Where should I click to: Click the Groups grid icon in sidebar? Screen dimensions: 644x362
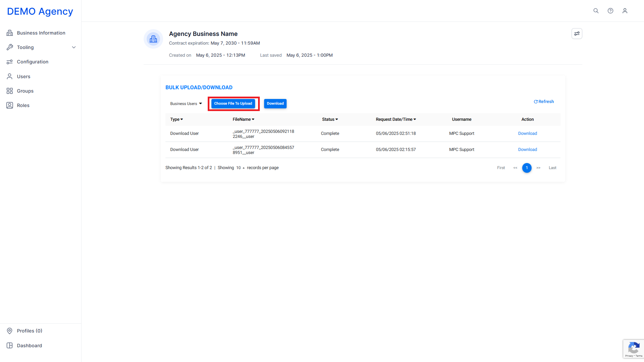pos(10,91)
